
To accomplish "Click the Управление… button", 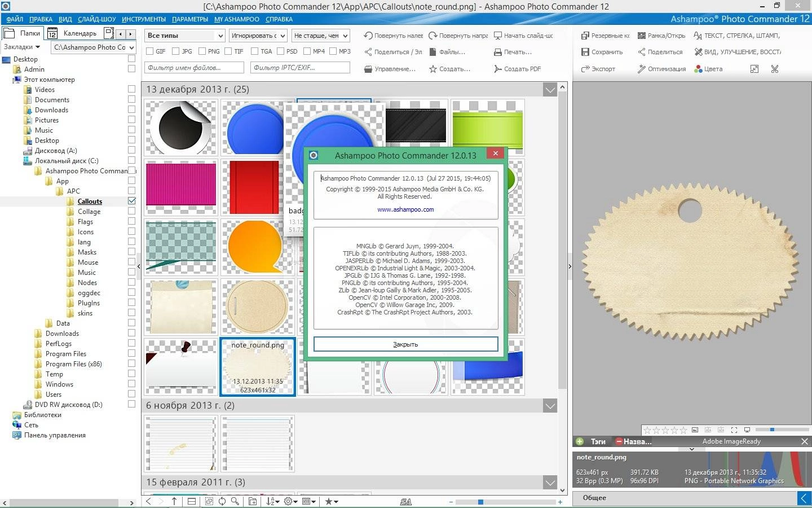I will pos(390,69).
